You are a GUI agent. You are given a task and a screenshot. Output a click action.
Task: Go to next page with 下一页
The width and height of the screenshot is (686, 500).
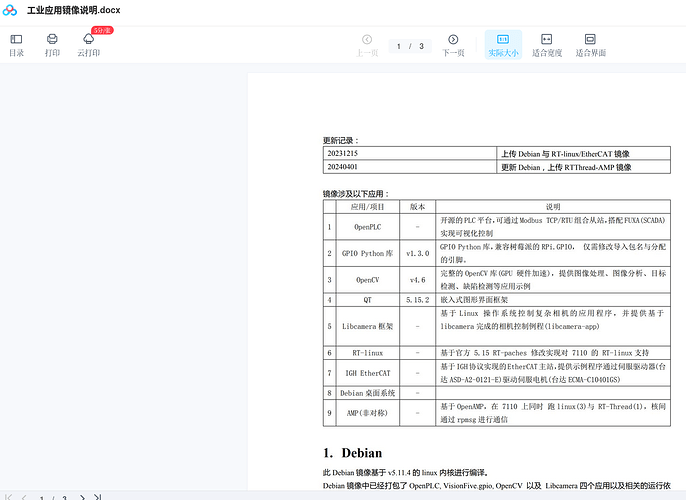coord(453,45)
